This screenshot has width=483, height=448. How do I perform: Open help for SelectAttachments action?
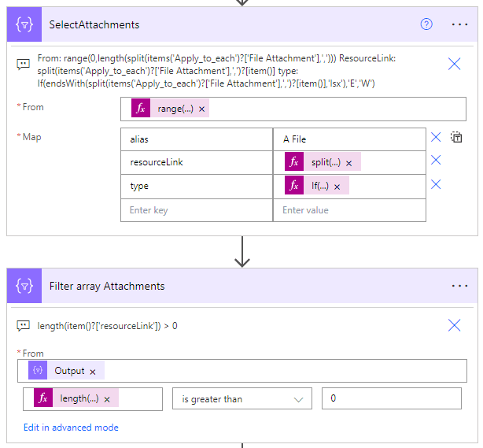[x=426, y=24]
